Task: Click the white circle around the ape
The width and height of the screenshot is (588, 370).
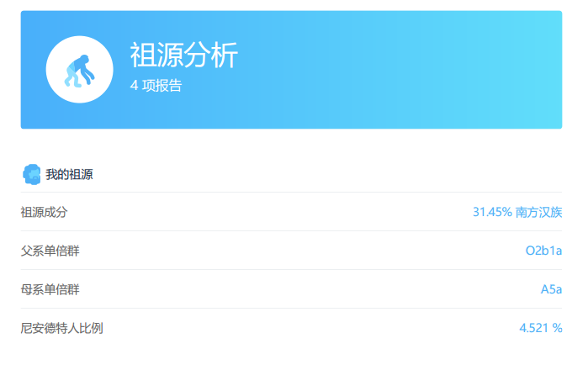Action: (x=80, y=69)
